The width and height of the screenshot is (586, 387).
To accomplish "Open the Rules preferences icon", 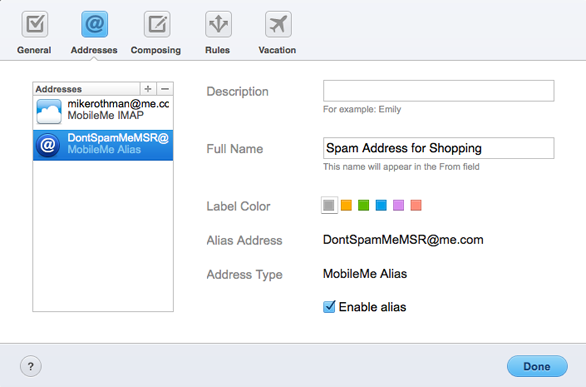I will 218,24.
